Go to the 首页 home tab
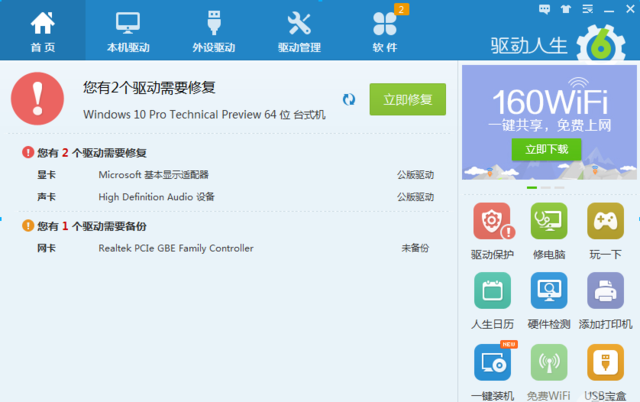The height and width of the screenshot is (402, 640). pos(42,30)
